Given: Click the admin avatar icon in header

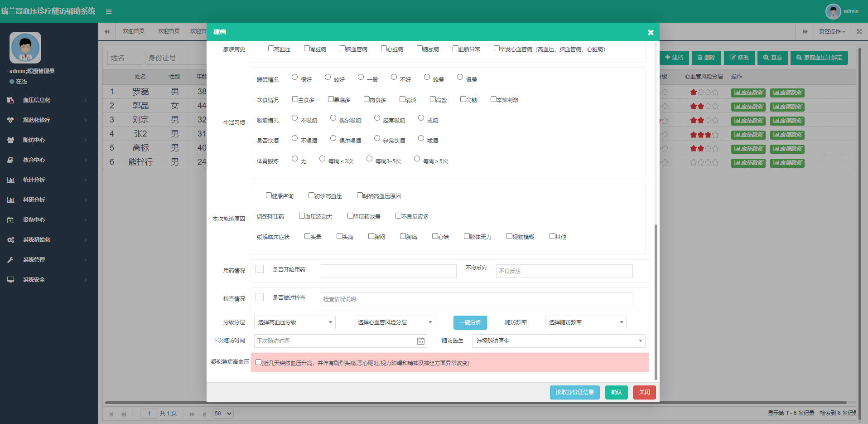Looking at the screenshot, I should point(833,11).
